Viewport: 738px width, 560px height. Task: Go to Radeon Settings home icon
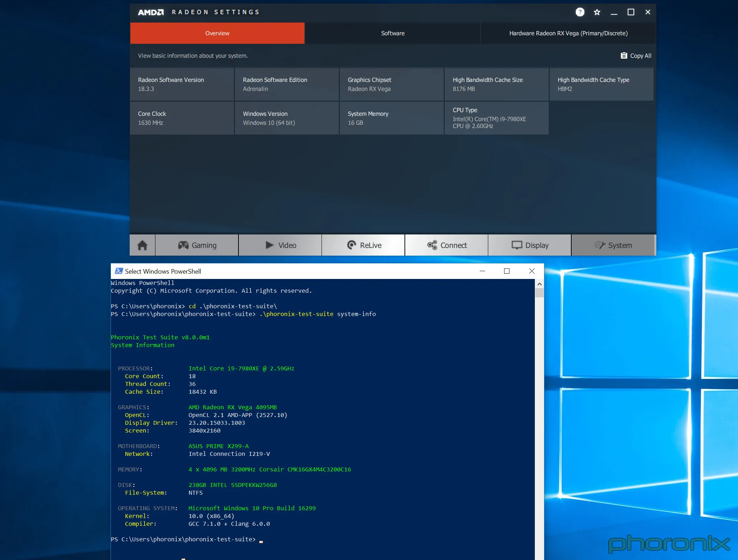tap(142, 245)
